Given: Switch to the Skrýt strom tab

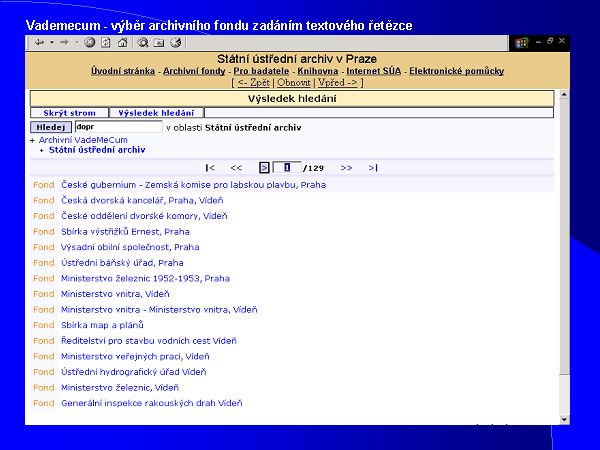Looking at the screenshot, I should pyautogui.click(x=68, y=114).
